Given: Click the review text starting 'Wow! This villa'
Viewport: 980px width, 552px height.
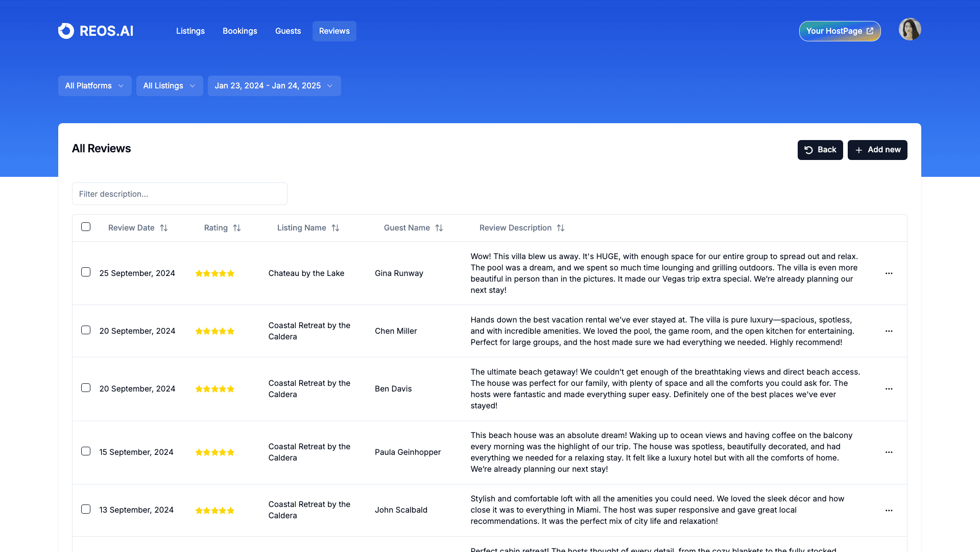Looking at the screenshot, I should point(665,273).
